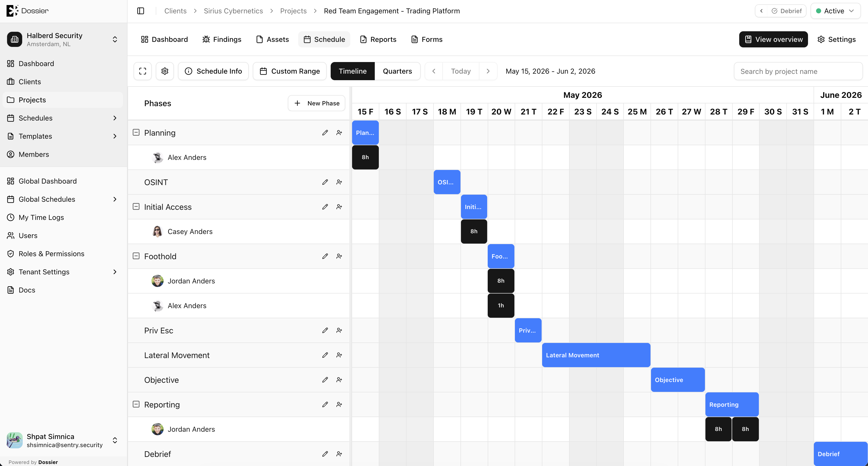Assign member to Planning phase
868x466 pixels.
coord(339,133)
